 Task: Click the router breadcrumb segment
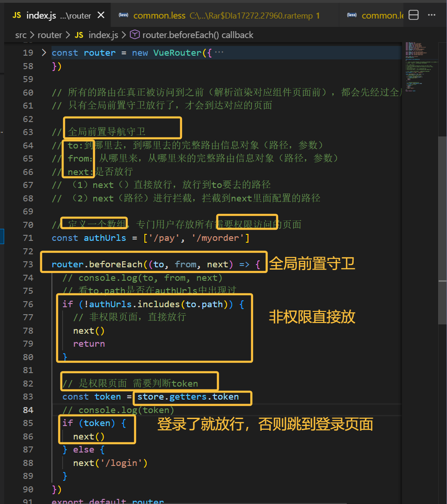(x=50, y=35)
